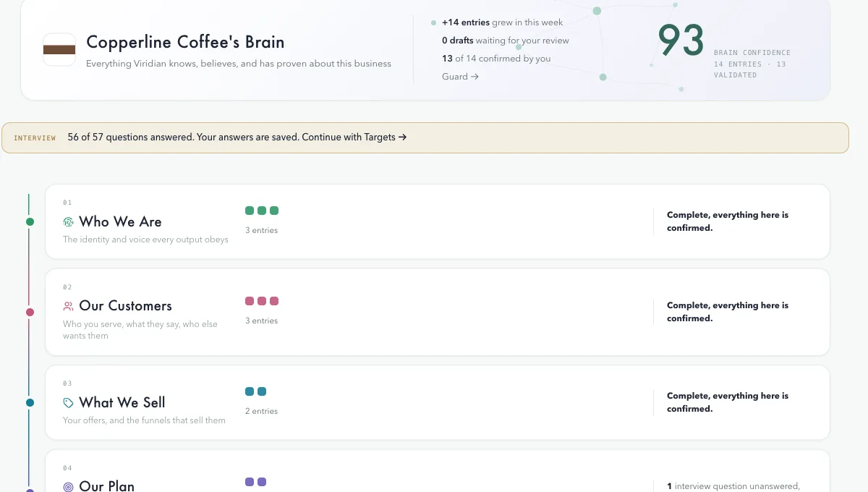Viewport: 868px width, 492px height.
Task: Open the Guard arrow link
Action: coord(460,77)
